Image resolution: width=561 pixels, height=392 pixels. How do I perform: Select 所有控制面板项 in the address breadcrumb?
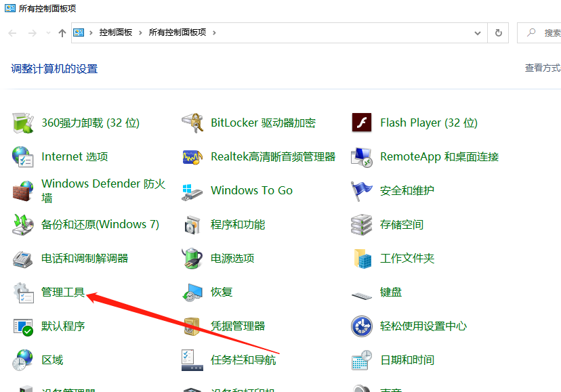click(177, 32)
